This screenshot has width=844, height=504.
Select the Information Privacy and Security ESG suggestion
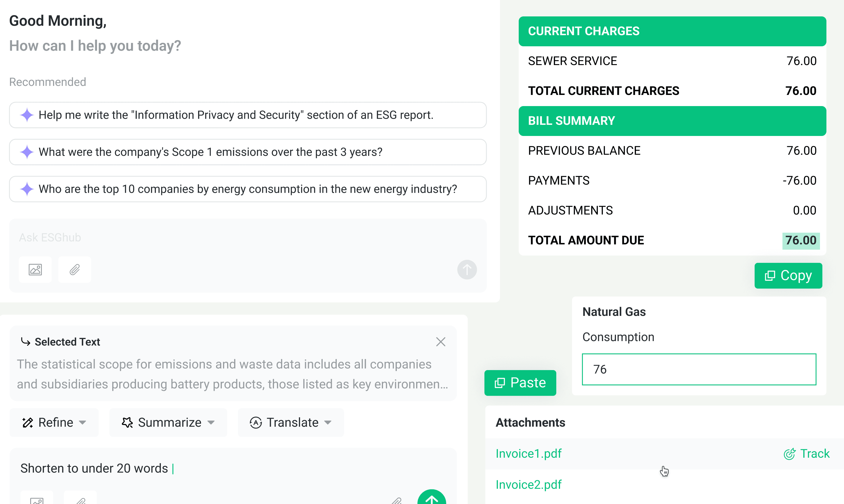[248, 115]
